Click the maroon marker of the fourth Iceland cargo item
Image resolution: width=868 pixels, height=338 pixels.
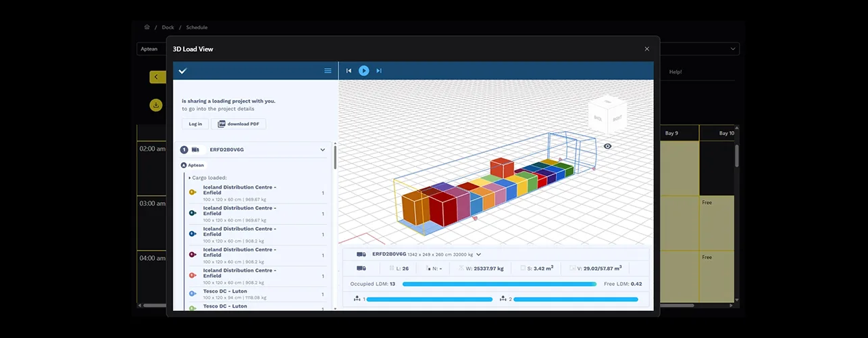pos(193,255)
